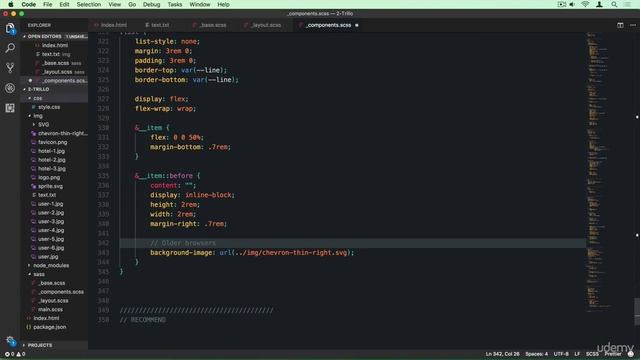Open the Manage gear icon
This screenshot has width=640, height=360.
click(x=10, y=341)
